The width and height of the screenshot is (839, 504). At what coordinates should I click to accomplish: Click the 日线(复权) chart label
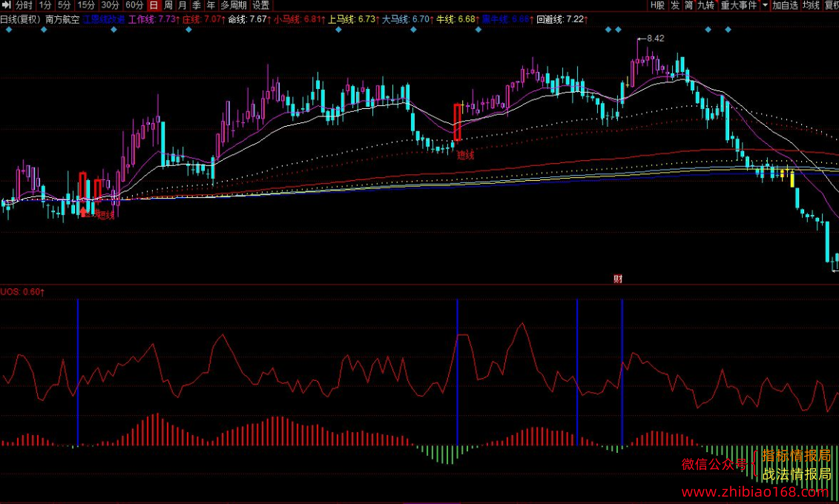(21, 19)
